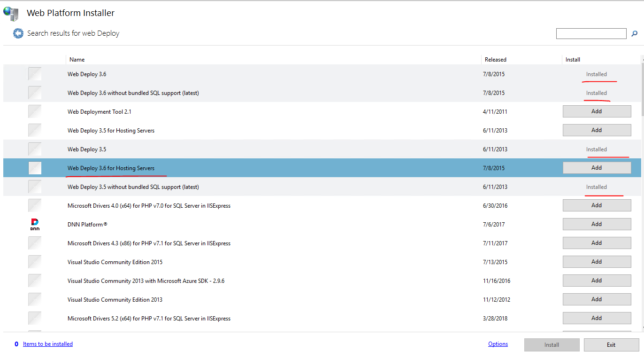Select the Web Deploy 3.5 row name
This screenshot has height=359, width=644.
pos(87,149)
